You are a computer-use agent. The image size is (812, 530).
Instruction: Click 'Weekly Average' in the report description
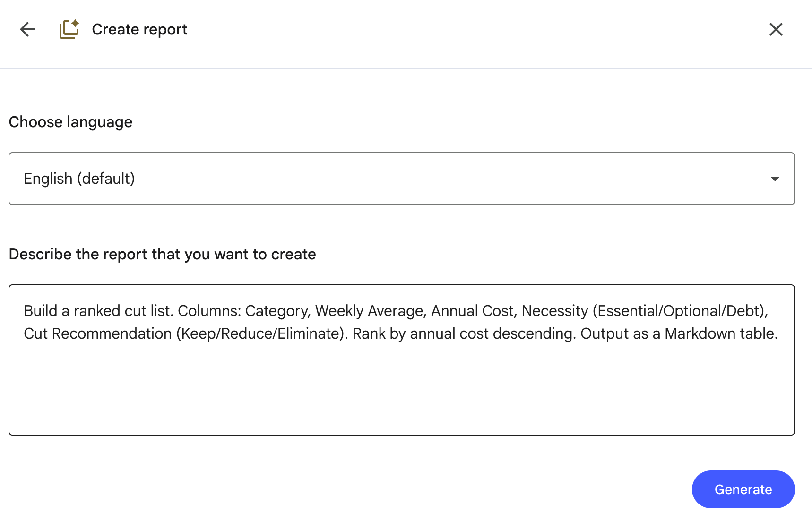[370, 311]
